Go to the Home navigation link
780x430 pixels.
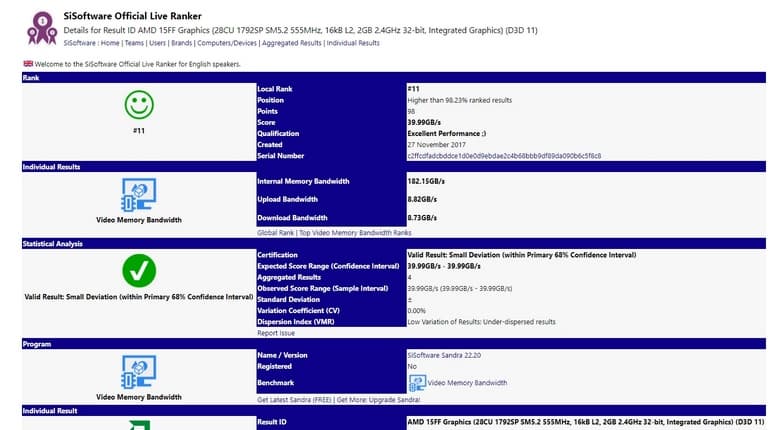tap(110, 43)
